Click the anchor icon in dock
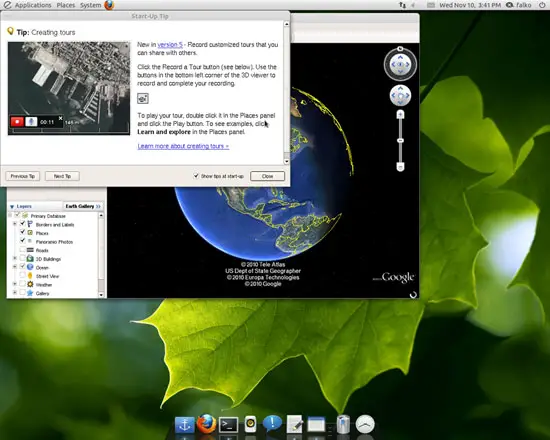The image size is (550, 440). coord(185,425)
